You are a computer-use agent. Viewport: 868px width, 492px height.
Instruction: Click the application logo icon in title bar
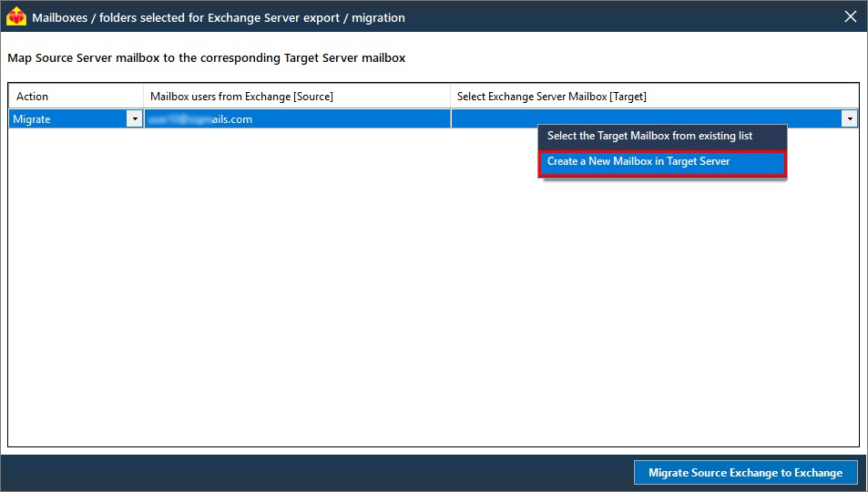(16, 16)
